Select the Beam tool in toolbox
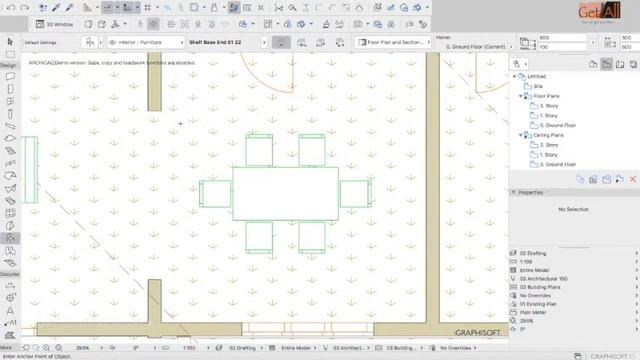The image size is (640, 360). tap(10, 126)
